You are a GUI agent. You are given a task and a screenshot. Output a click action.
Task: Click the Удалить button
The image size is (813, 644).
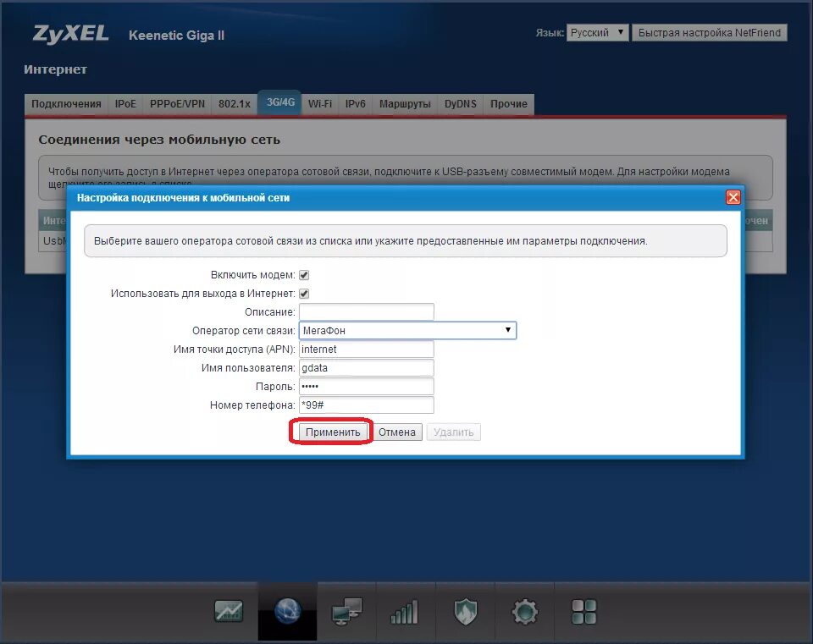click(454, 432)
